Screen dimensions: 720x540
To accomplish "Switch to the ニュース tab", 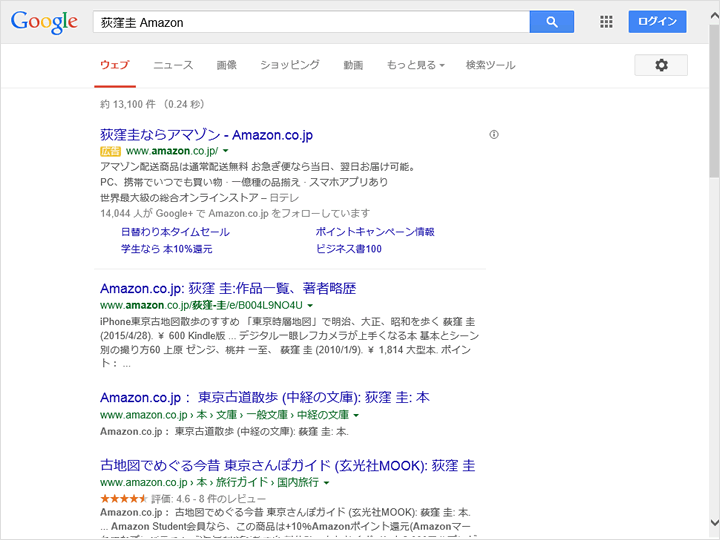I will point(173,65).
